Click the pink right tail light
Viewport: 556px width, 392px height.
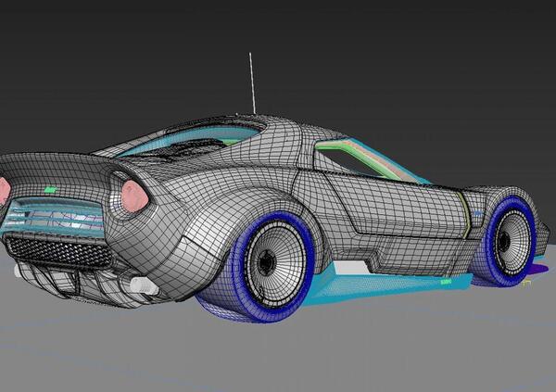pos(134,196)
